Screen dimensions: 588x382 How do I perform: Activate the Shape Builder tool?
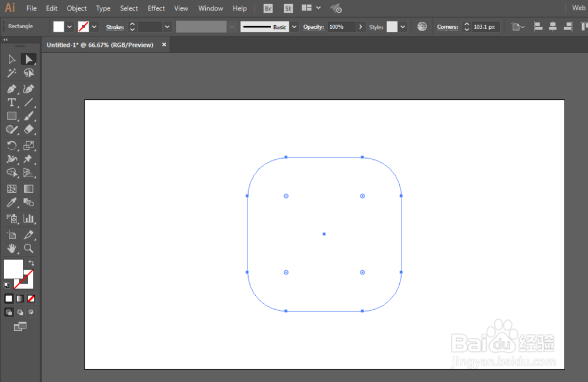coord(12,172)
